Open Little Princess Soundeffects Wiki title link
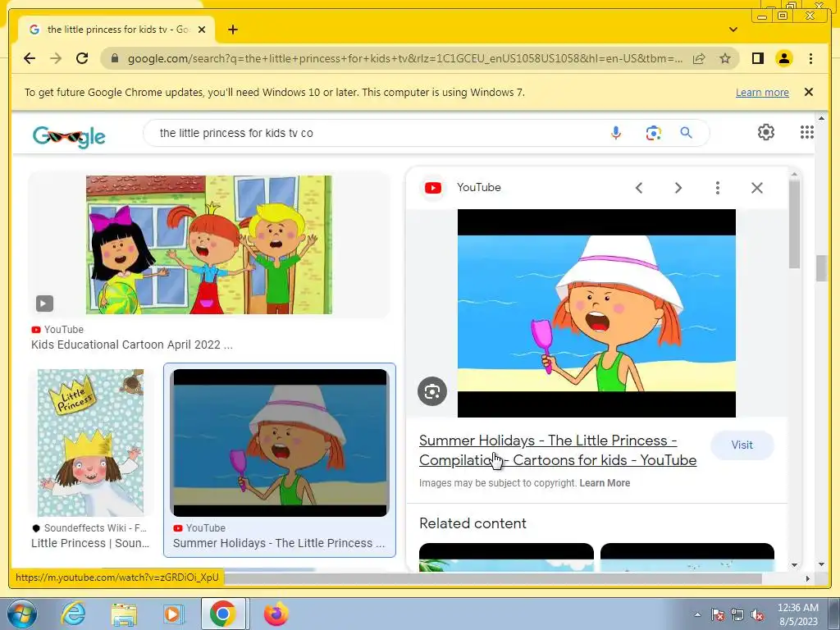 pos(90,543)
